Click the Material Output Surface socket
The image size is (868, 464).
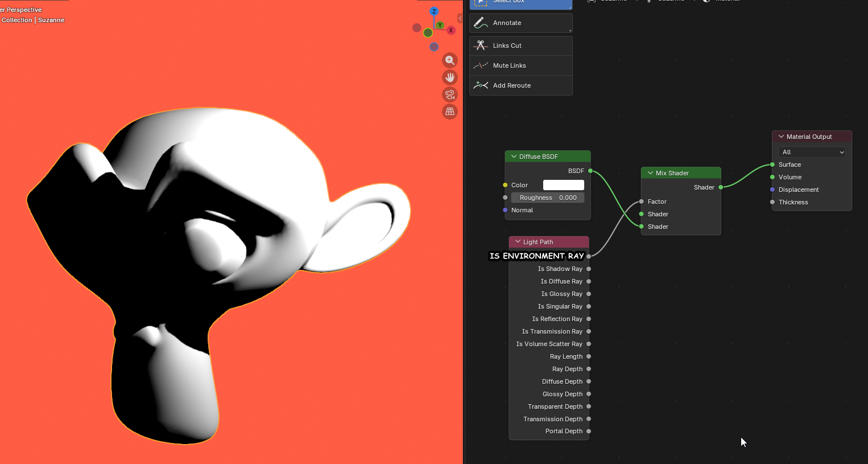coord(772,165)
